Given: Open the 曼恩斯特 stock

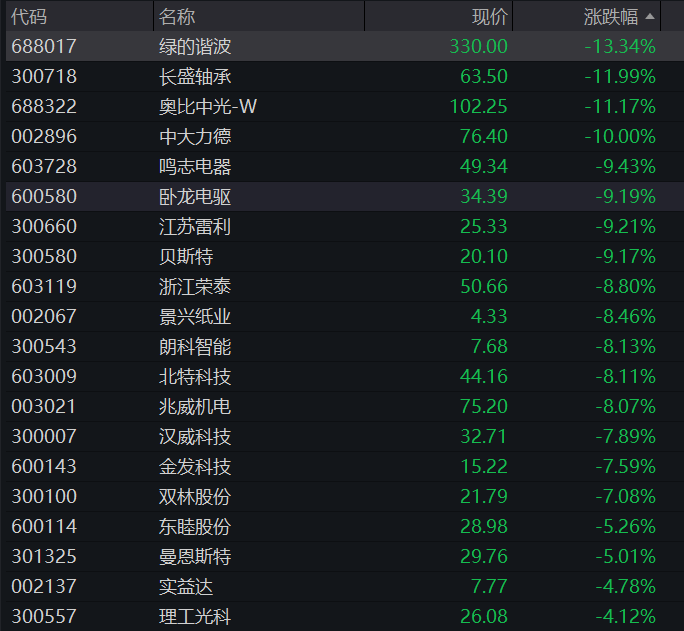Looking at the screenshot, I should [x=195, y=557].
